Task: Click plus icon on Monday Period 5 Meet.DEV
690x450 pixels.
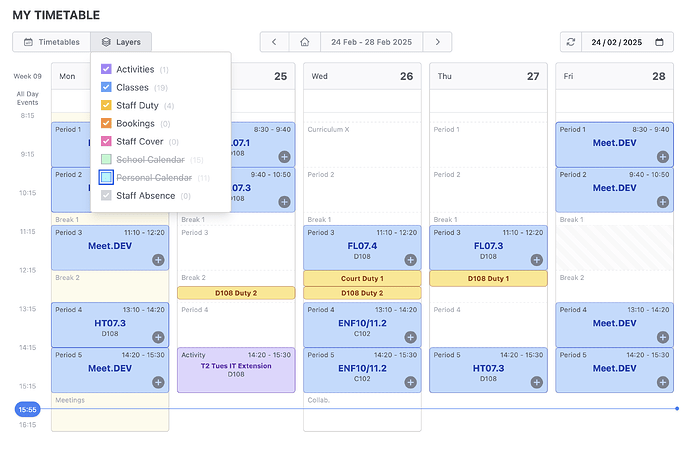Action: point(158,382)
